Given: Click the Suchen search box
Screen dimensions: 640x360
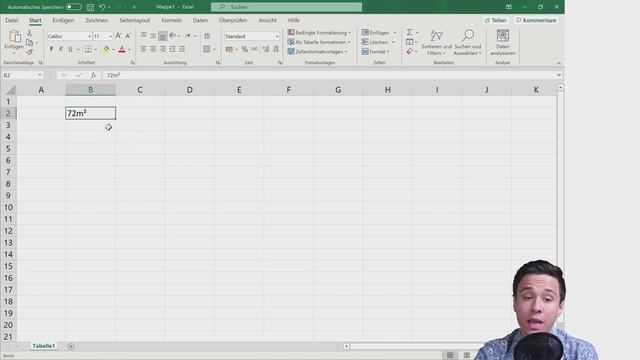Looking at the screenshot, I should tap(286, 7).
